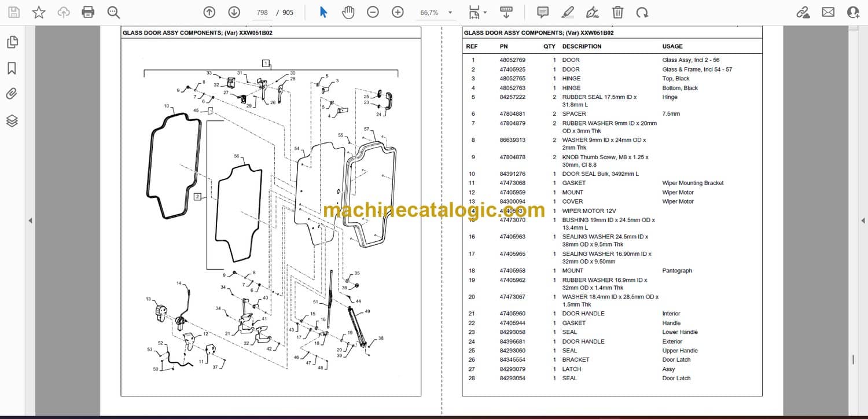Open the layers panel
Viewport: 868px width, 419px height.
click(12, 120)
